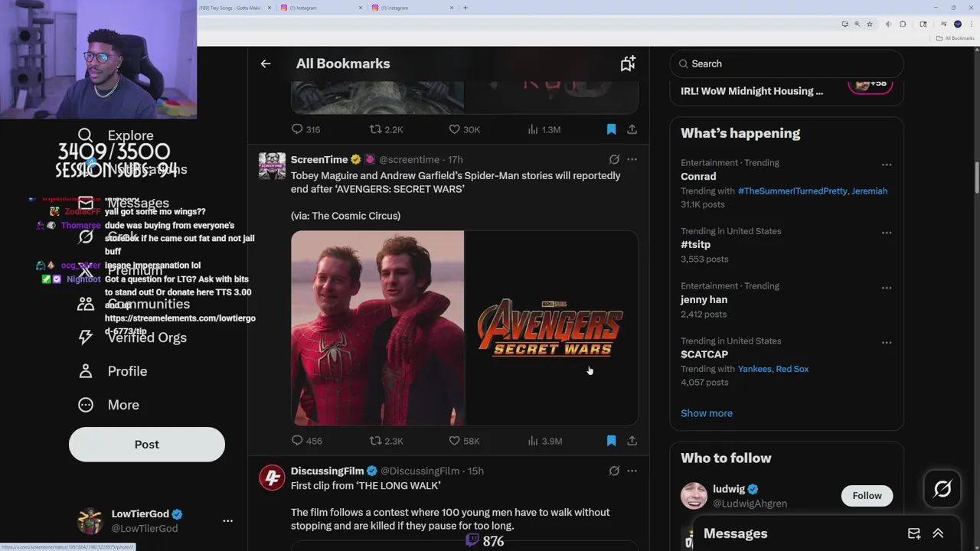
Task: Open browser profile avatar
Action: tap(957, 24)
